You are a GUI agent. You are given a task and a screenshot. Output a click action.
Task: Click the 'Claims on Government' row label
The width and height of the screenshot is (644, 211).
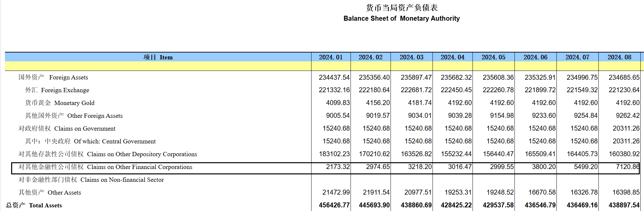(85, 129)
